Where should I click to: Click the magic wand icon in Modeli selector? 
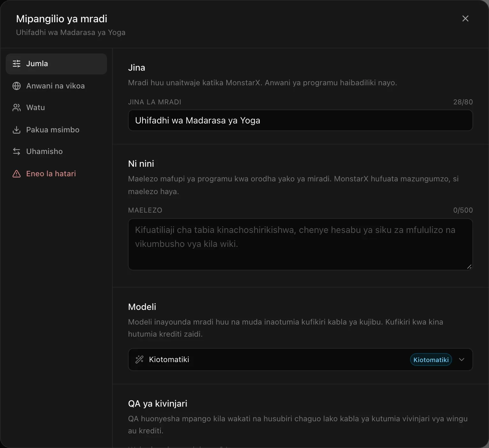[x=139, y=360]
